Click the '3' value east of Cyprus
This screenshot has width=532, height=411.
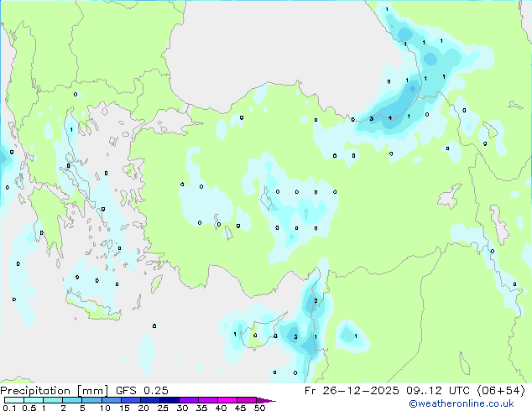tap(296, 336)
